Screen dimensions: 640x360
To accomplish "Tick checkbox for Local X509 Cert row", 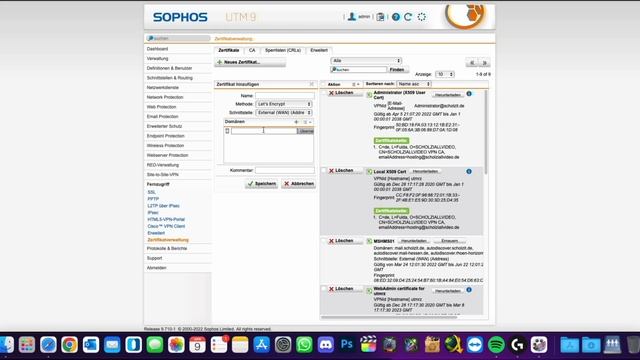I will click(x=324, y=171).
